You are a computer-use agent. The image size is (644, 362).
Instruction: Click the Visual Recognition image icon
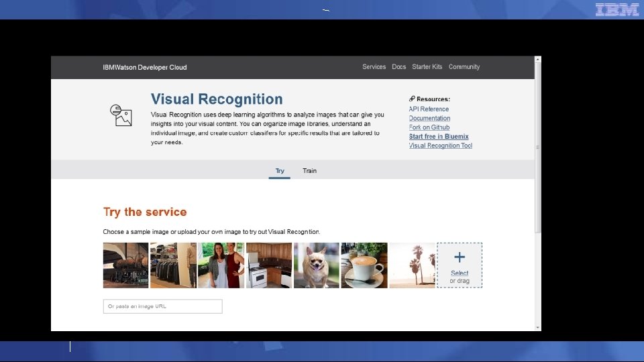[x=121, y=115]
